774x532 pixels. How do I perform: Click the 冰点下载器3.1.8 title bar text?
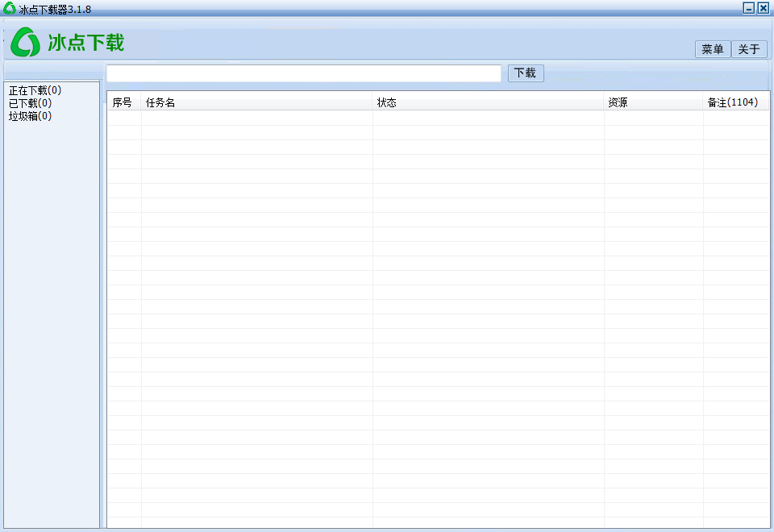click(x=55, y=9)
